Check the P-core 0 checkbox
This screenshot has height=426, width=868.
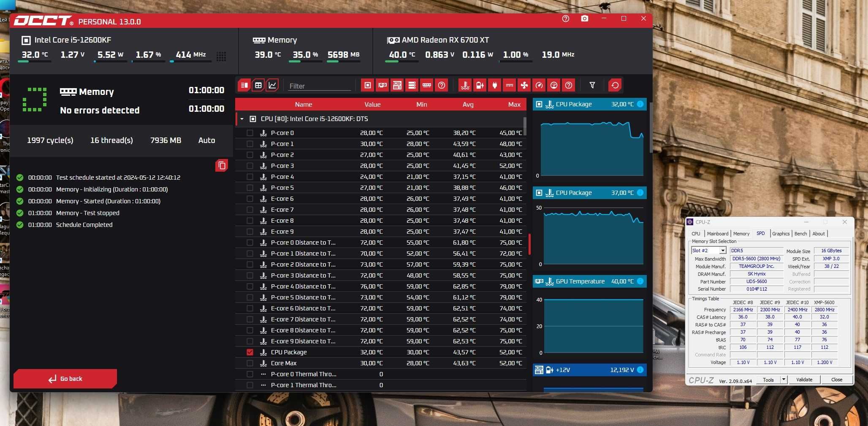(250, 132)
